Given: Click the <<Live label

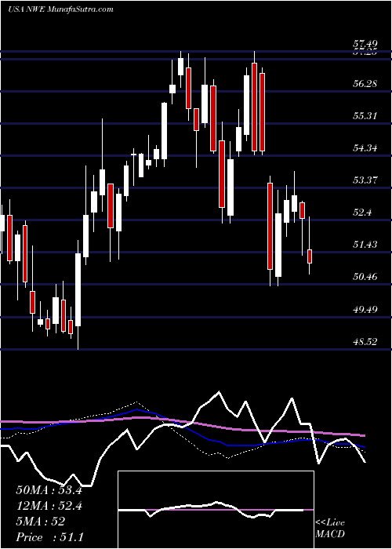Looking at the screenshot, I should point(330,523).
